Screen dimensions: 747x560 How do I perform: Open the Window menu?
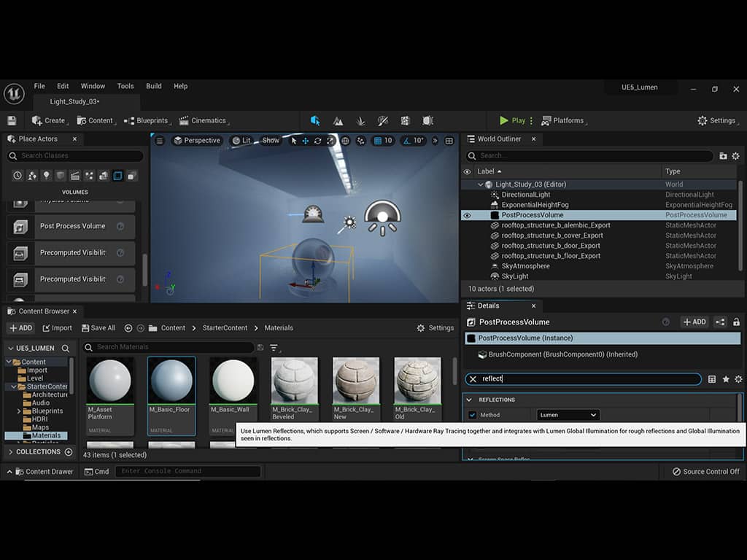pyautogui.click(x=93, y=86)
